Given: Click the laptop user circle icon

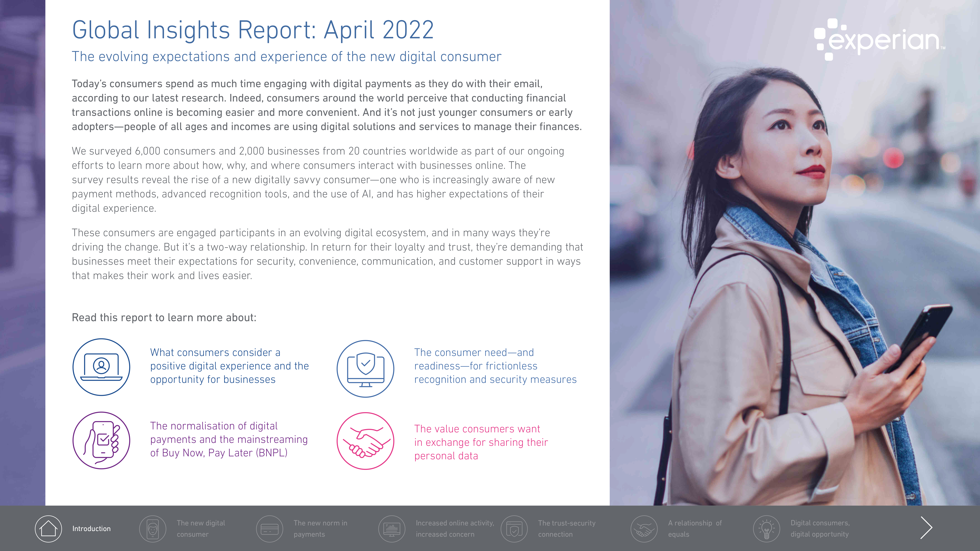Looking at the screenshot, I should [101, 367].
